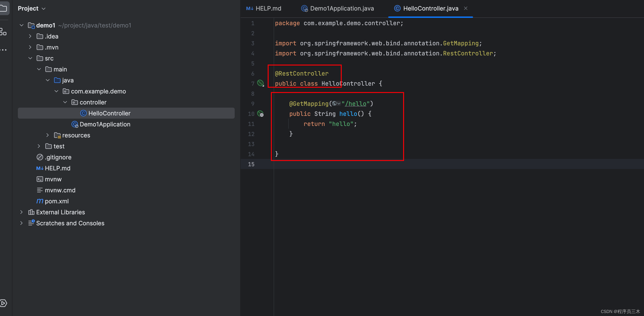Collapse the com.example.demo package
Image resolution: width=644 pixels, height=316 pixels.
57,91
